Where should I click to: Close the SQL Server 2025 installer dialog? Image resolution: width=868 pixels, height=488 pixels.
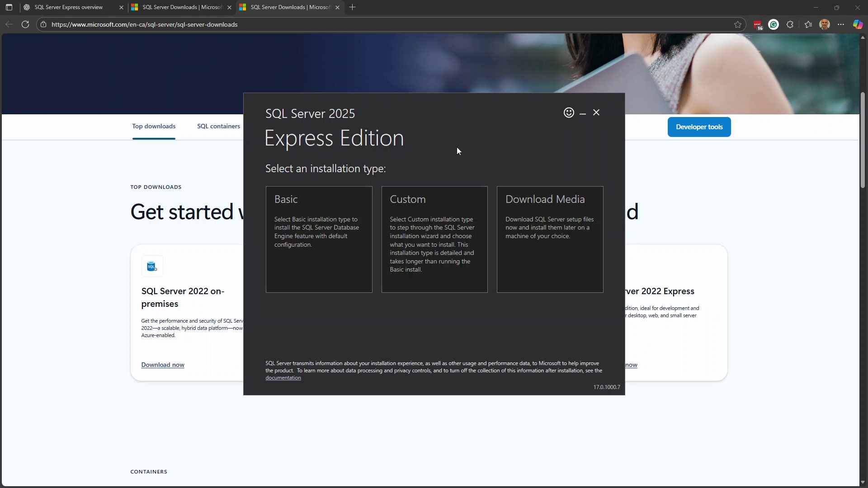click(x=596, y=113)
